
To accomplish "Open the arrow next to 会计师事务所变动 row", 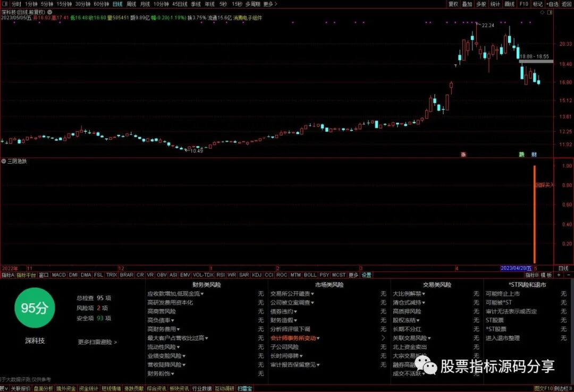I will [383, 338].
